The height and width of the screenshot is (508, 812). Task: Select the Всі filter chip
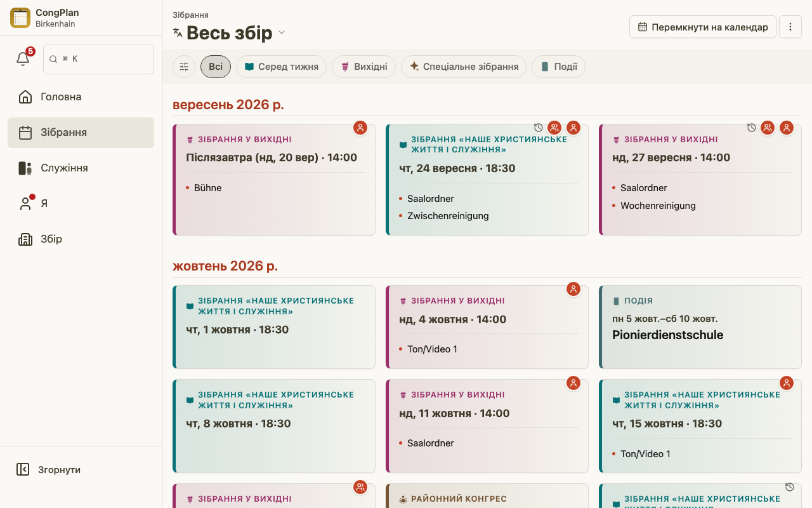(216, 67)
